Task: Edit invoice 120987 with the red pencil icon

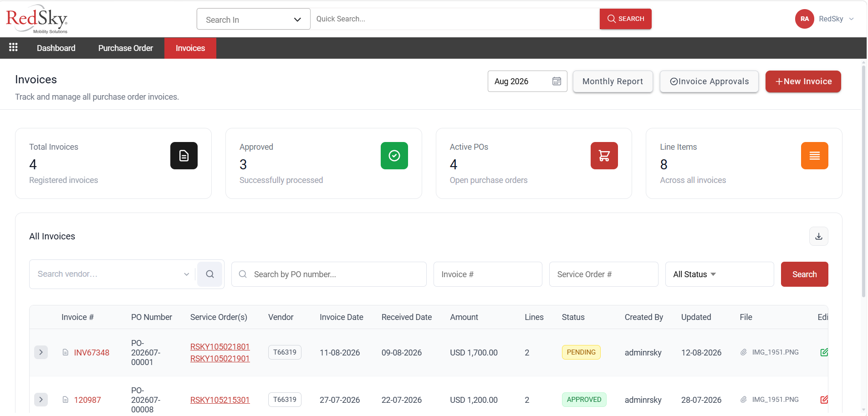Action: click(824, 400)
